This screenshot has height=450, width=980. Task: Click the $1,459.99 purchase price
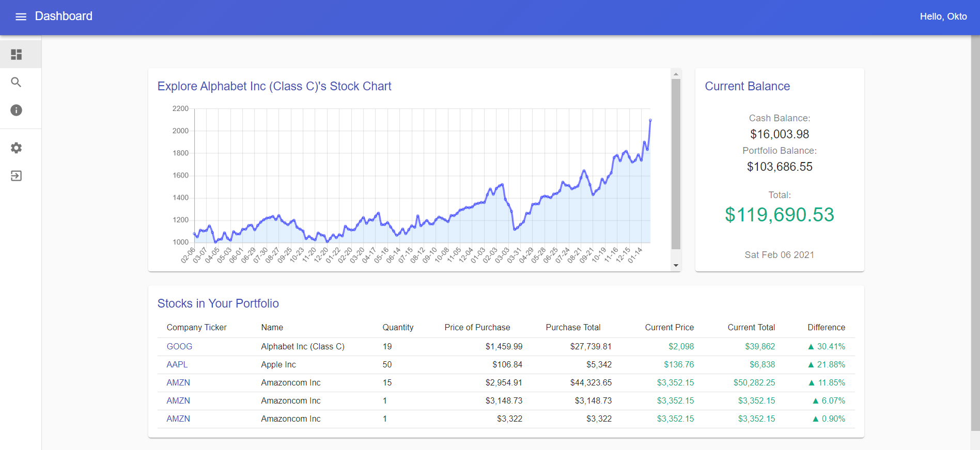[x=504, y=347]
